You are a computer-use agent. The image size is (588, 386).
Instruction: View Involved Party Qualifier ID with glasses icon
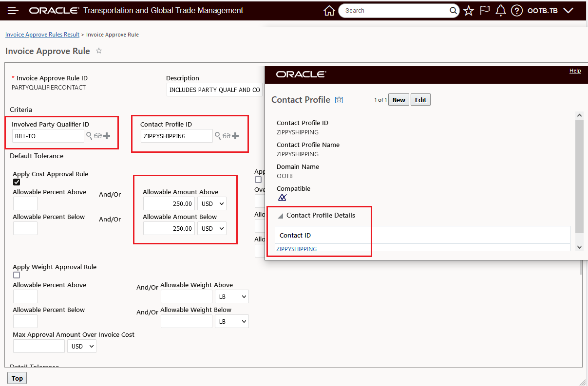point(98,136)
